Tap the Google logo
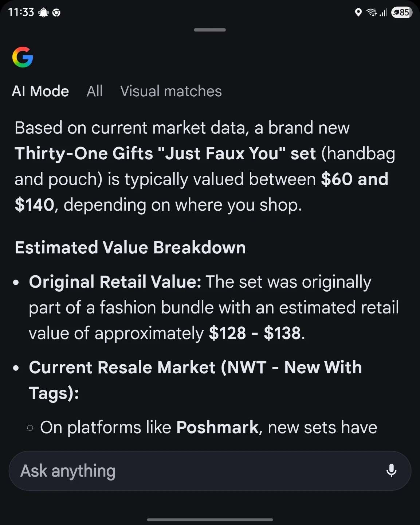 click(x=23, y=57)
